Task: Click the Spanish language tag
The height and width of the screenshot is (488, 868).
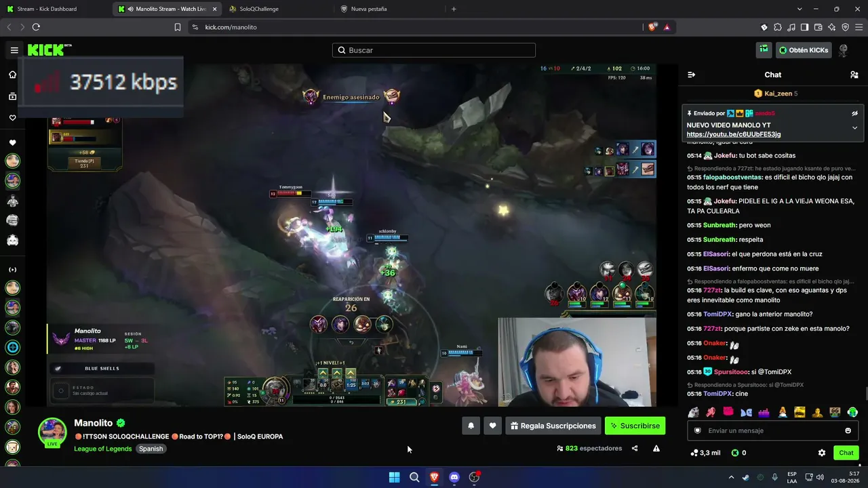Action: (x=151, y=449)
